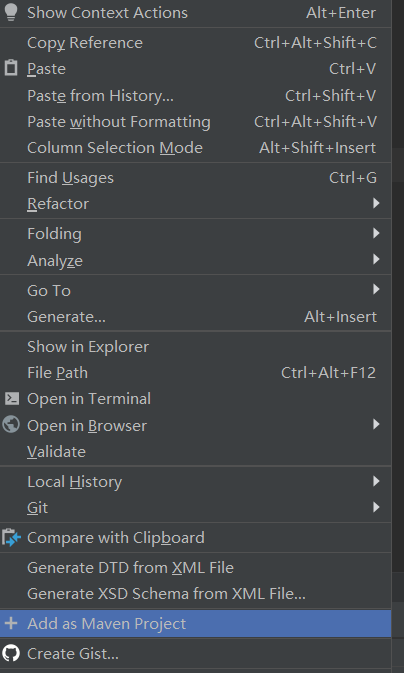This screenshot has width=404, height=673.
Task: Click the terminal icon beside Open in Terminal
Action: (x=11, y=399)
